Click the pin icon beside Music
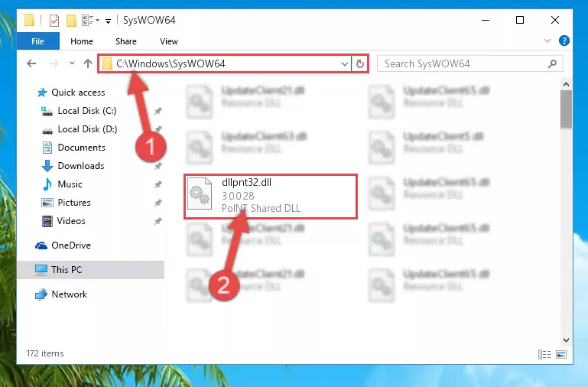This screenshot has height=387, width=588. click(158, 184)
